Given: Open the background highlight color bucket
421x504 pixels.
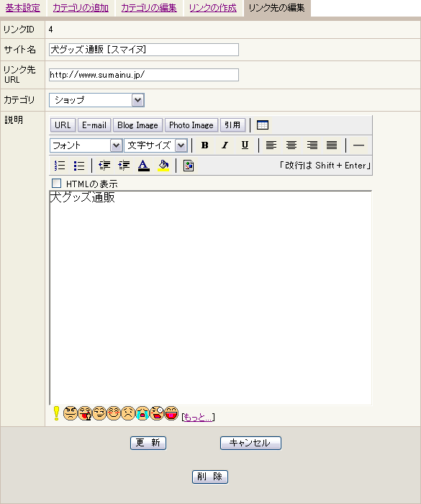Looking at the screenshot, I should click(163, 166).
